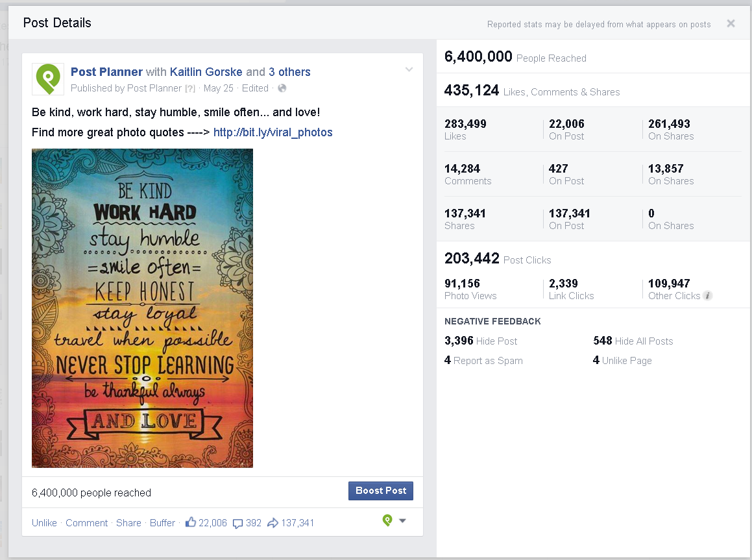Click the thumbs-up icon showing 22,006

(x=191, y=522)
